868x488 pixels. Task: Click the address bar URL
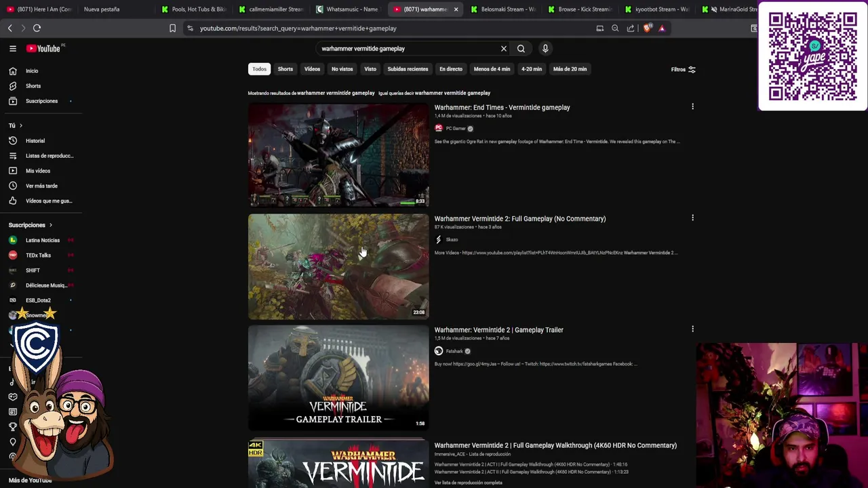(x=298, y=28)
